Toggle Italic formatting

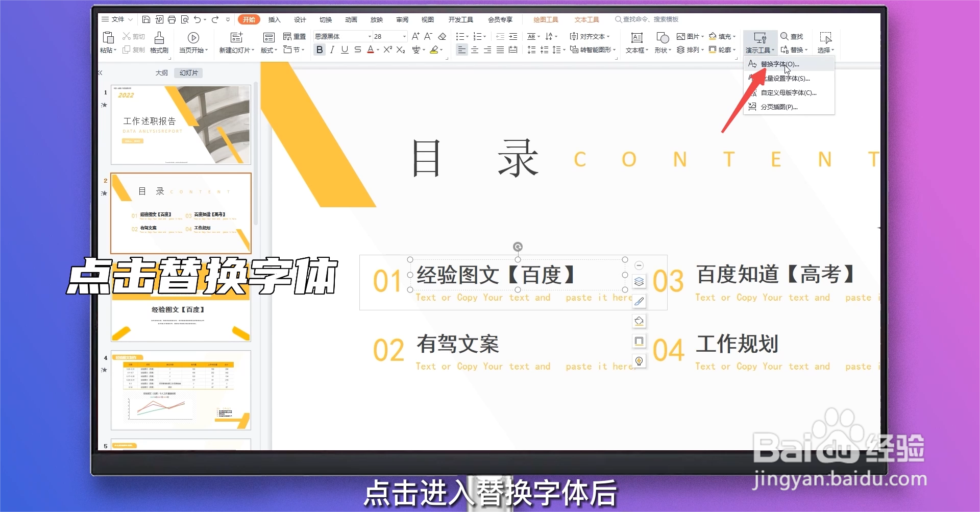coord(332,50)
